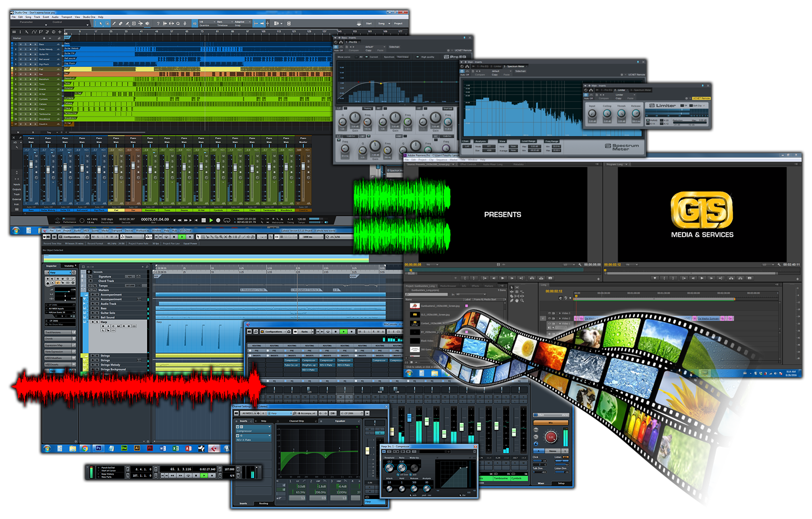Open the Quantize 1/8 dropdown in Studio One
812x519 pixels.
click(206, 22)
